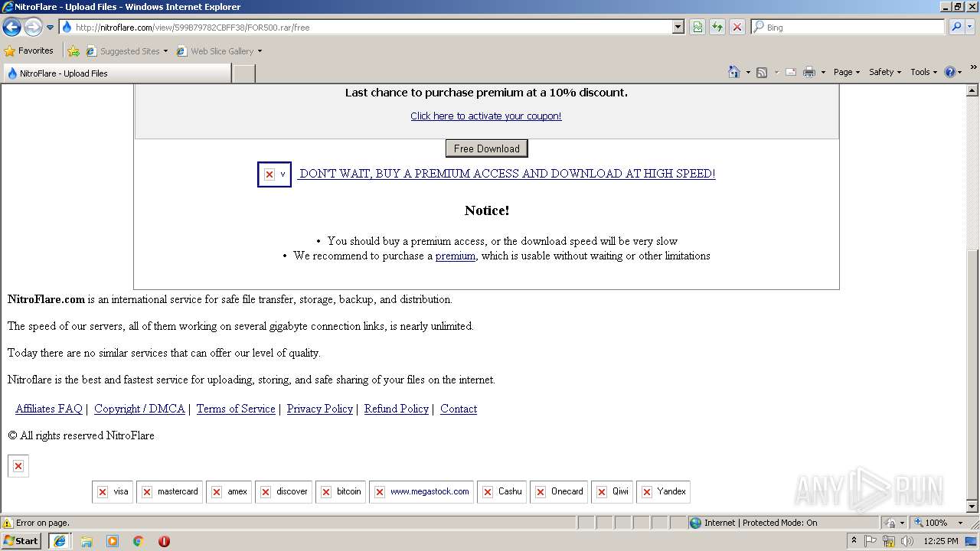Open the Refund Policy link
Viewport: 980px width, 551px height.
pos(397,409)
